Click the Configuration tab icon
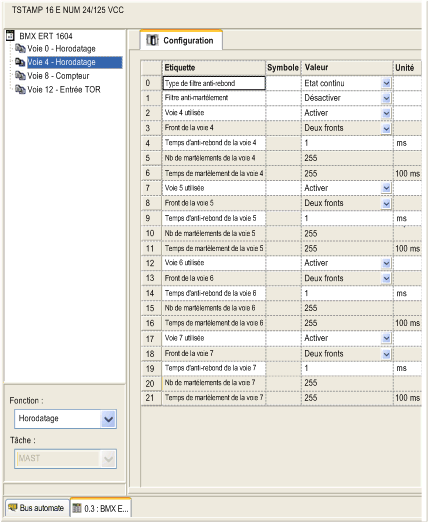The height and width of the screenshot is (522, 428). point(153,40)
